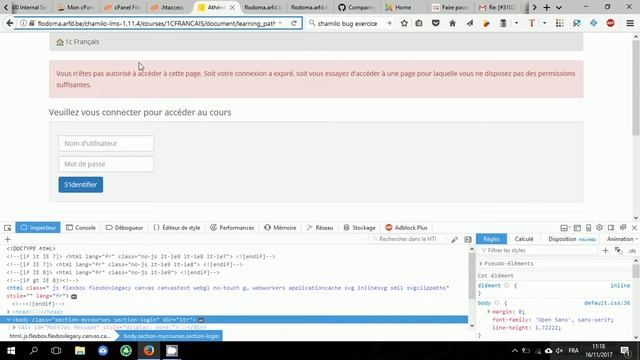Image resolution: width=640 pixels, height=360 pixels.
Task: Open a new browser tab
Action: [547, 7]
